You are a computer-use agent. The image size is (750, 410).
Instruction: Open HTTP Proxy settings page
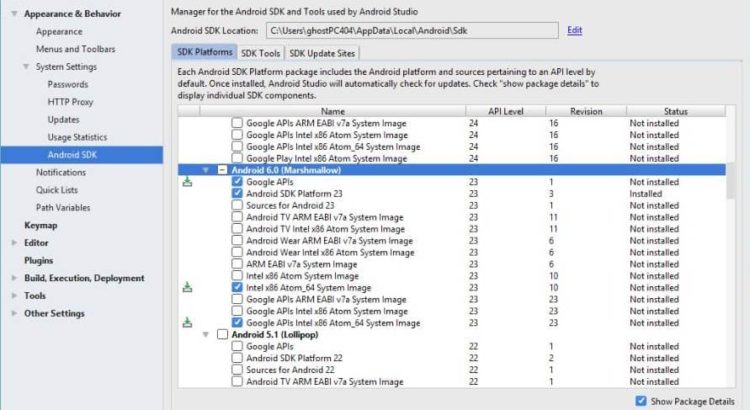(70, 102)
